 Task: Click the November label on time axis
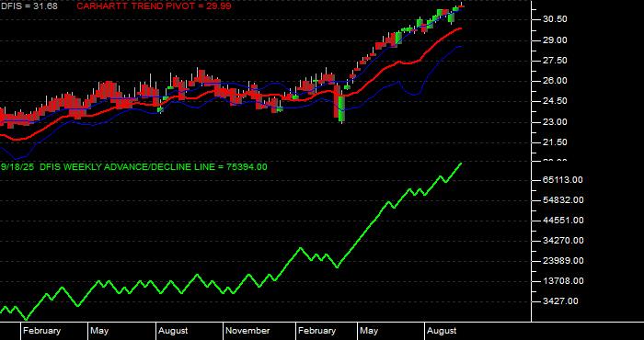coord(248,331)
